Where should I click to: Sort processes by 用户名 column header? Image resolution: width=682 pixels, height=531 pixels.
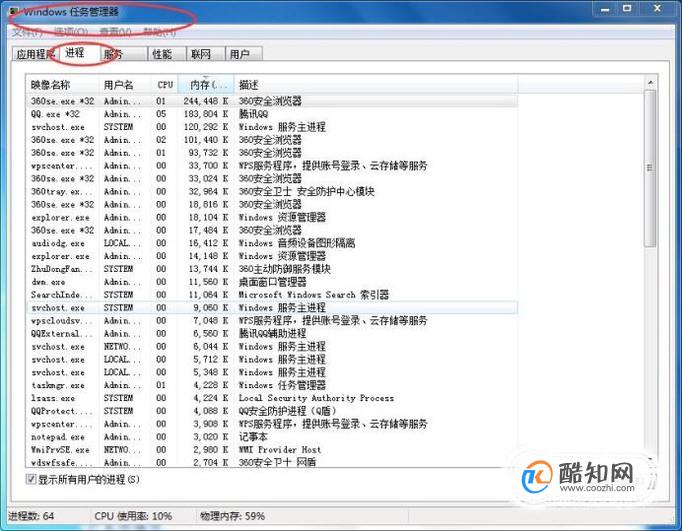click(x=126, y=85)
